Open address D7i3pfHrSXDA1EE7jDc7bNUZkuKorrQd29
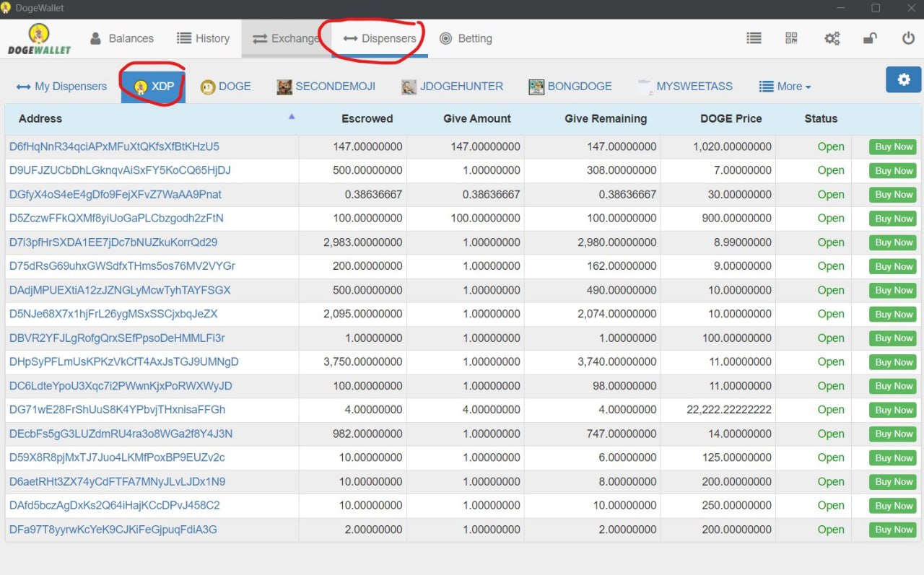The image size is (924, 575). (x=113, y=242)
